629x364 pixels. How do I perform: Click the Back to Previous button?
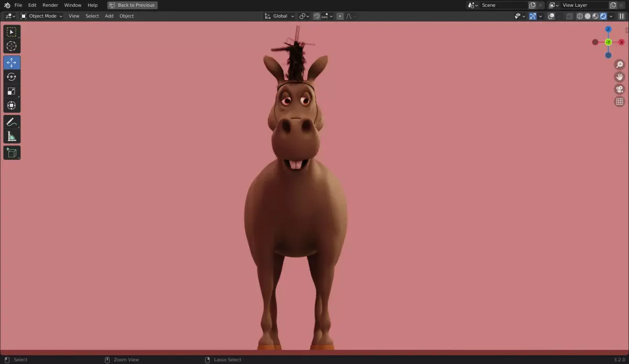tap(132, 5)
